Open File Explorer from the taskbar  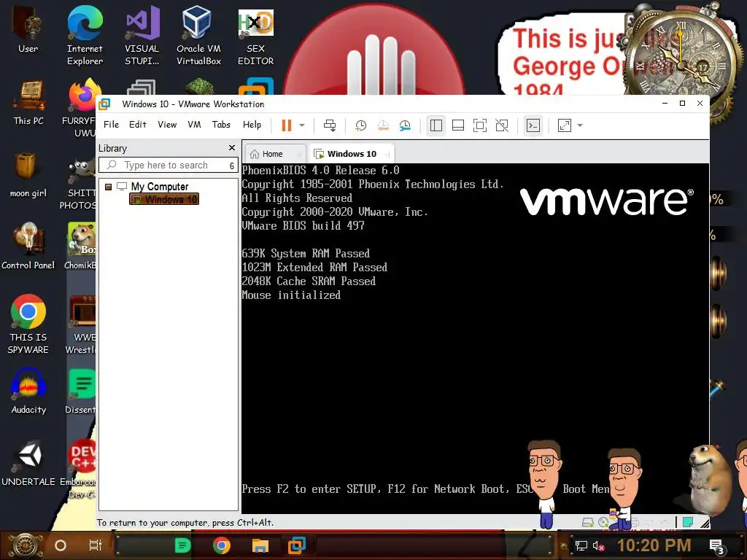[260, 545]
